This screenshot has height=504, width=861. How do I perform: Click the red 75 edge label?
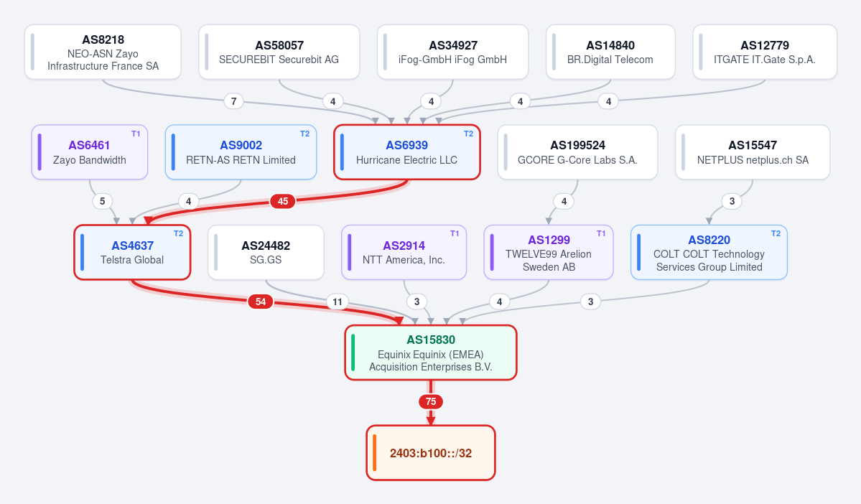point(431,402)
